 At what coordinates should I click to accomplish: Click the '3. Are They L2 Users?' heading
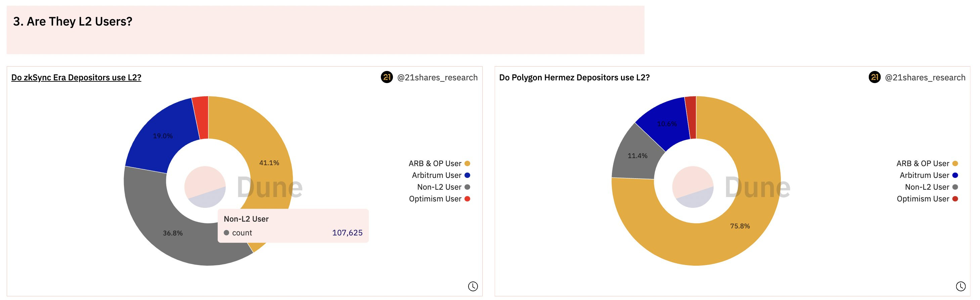(73, 21)
